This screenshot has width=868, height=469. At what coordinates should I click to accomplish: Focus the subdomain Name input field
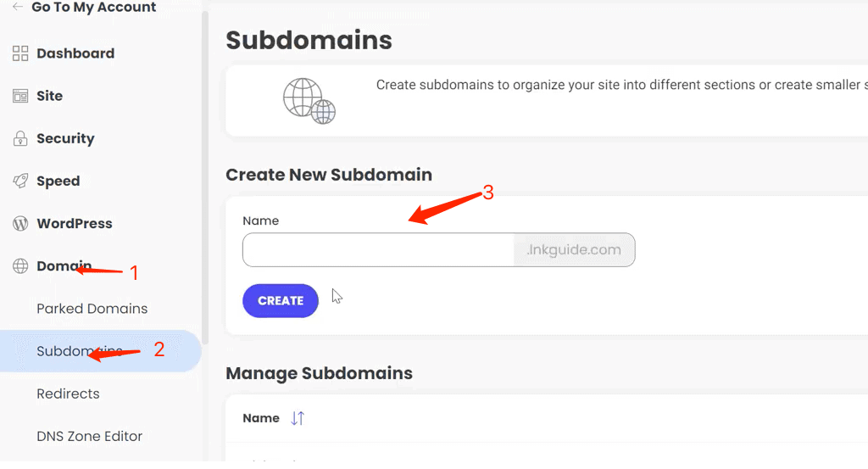coord(379,249)
